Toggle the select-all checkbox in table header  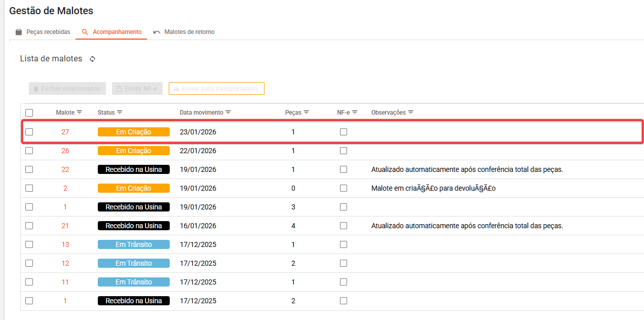[29, 113]
